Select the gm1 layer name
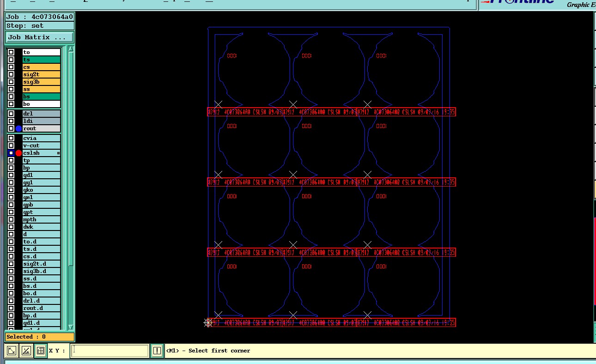The image size is (596, 364). click(42, 197)
